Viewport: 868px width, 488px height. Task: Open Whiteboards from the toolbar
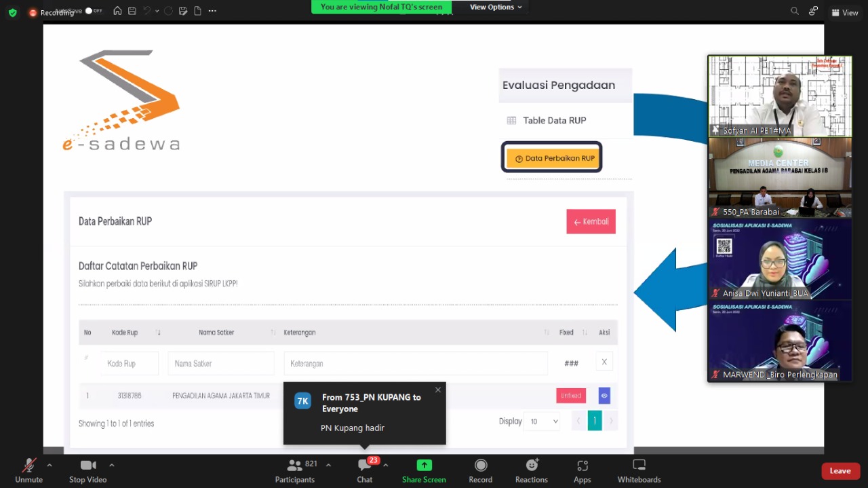639,466
